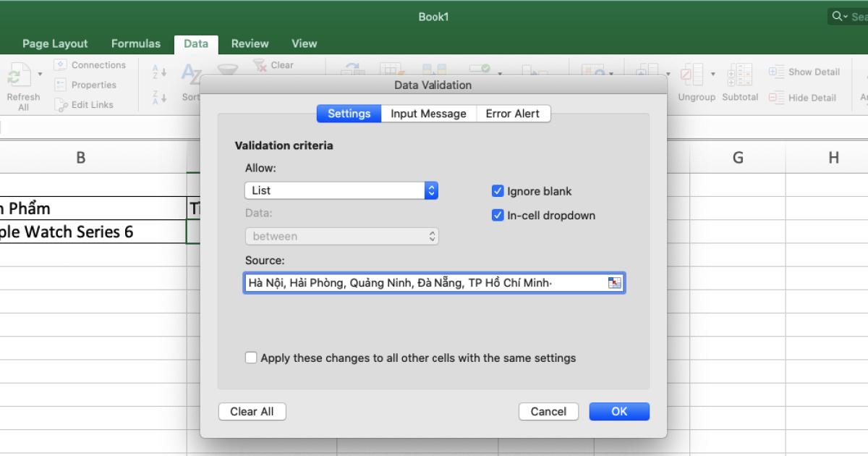Image resolution: width=868 pixels, height=456 pixels.
Task: Click the Edit Links icon
Action: (61, 104)
